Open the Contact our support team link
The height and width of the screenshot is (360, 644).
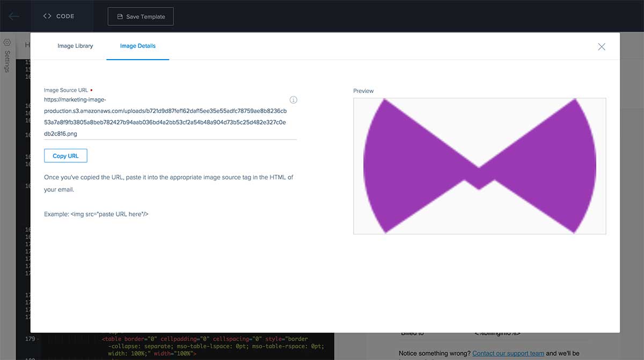(508, 353)
